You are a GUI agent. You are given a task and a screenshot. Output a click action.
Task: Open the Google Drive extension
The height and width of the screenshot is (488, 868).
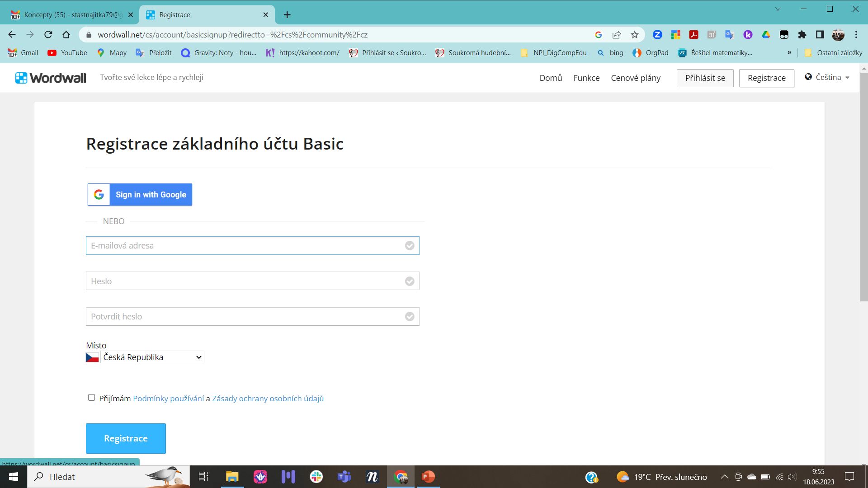tap(766, 34)
